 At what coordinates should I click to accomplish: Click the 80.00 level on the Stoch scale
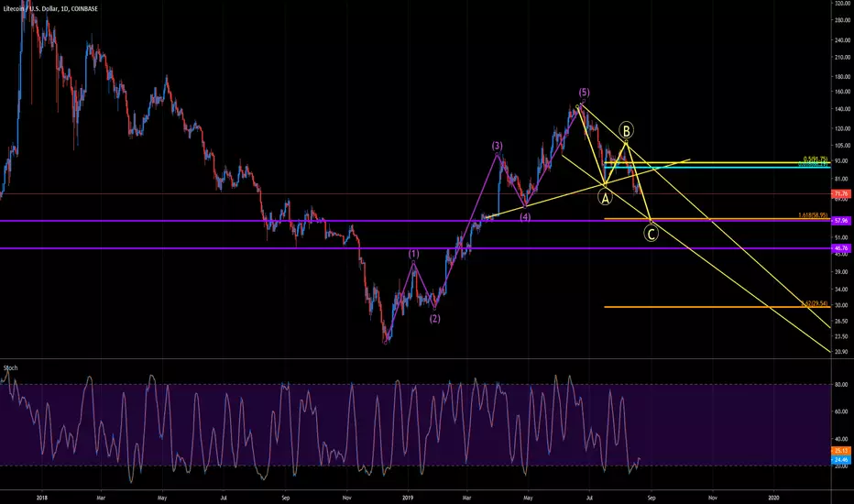841,385
